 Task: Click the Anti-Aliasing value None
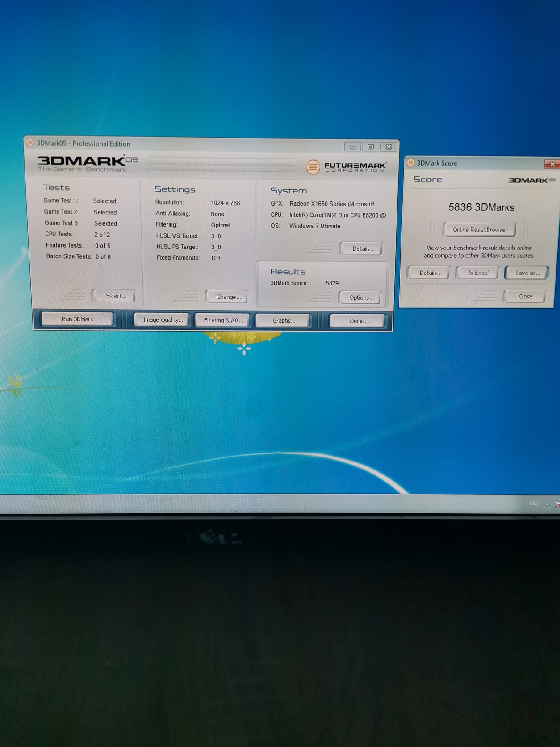tap(217, 214)
